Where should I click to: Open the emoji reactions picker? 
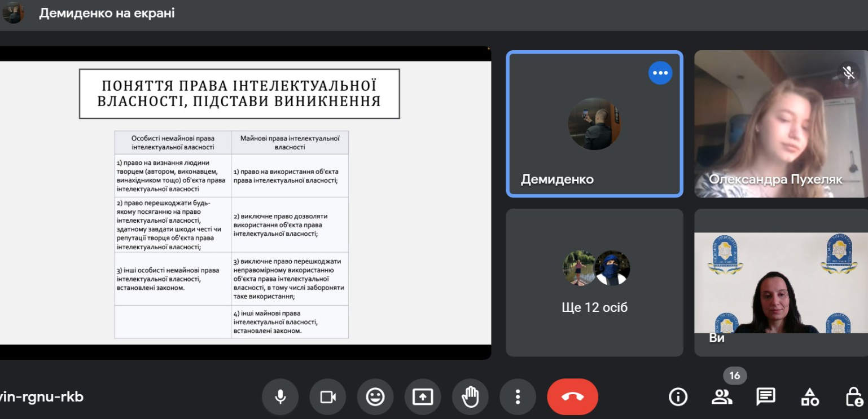coord(375,397)
